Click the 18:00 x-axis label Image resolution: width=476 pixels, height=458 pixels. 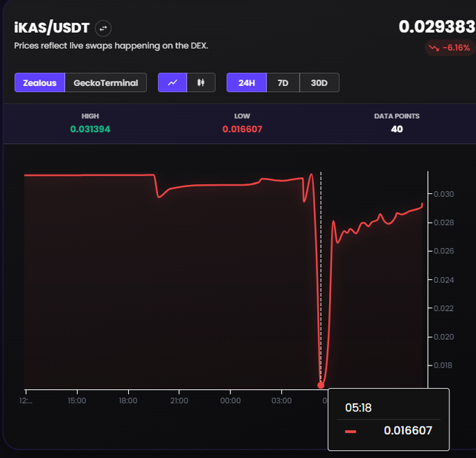128,401
